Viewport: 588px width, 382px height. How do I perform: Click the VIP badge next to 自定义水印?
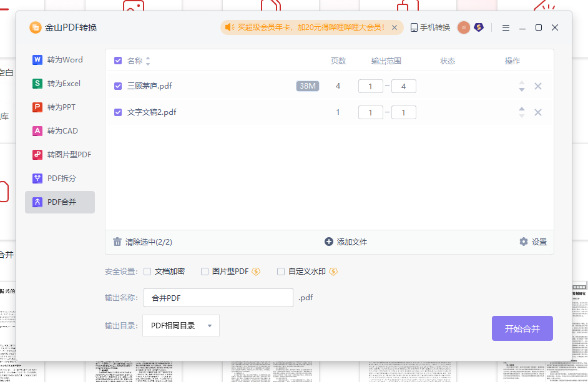pyautogui.click(x=333, y=272)
